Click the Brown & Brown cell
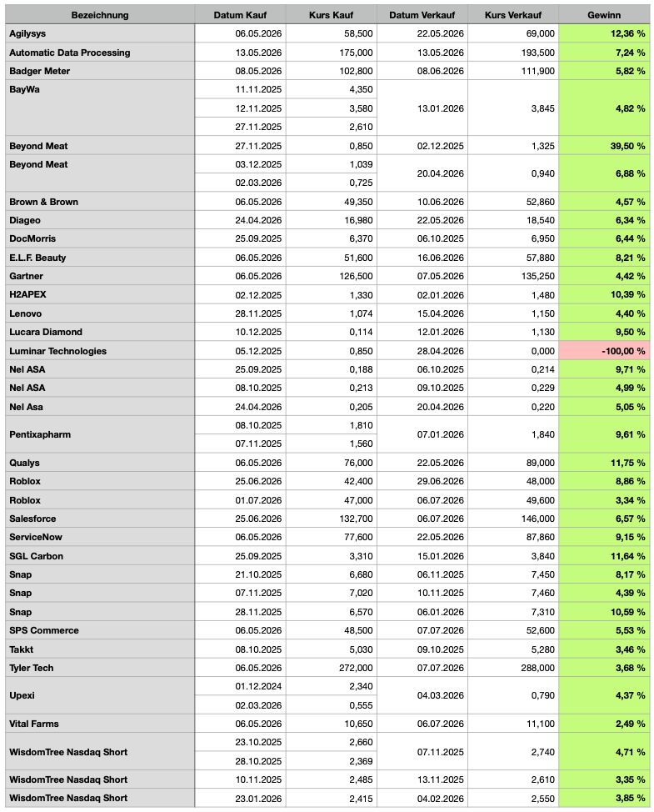The height and width of the screenshot is (812, 654). point(100,202)
